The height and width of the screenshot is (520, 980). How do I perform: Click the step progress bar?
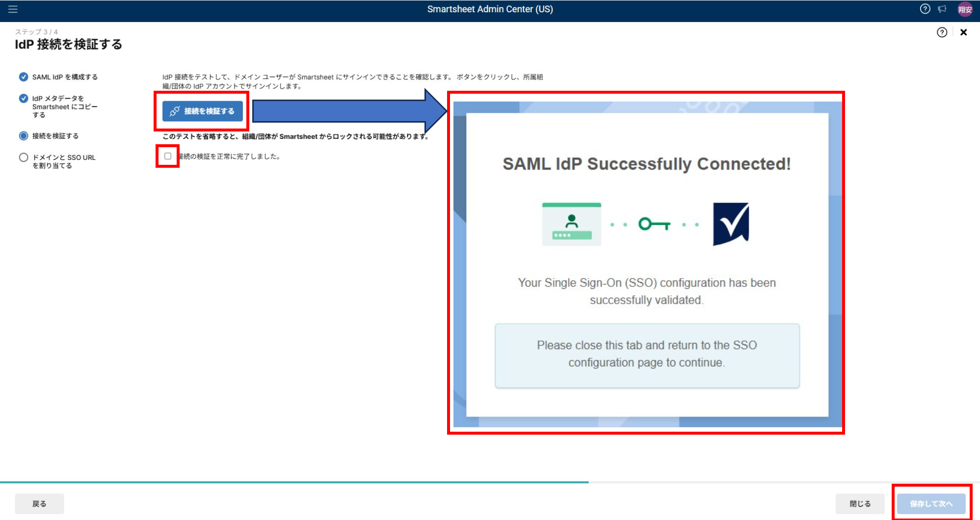[x=490, y=482]
